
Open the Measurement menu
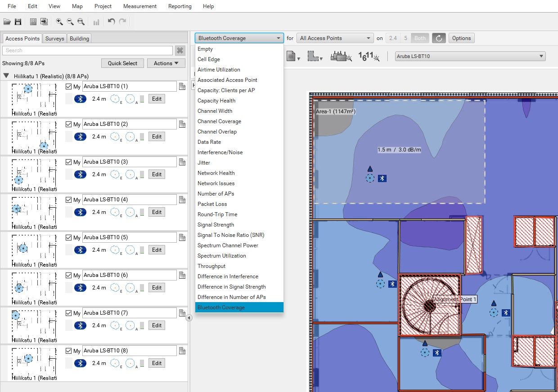140,6
